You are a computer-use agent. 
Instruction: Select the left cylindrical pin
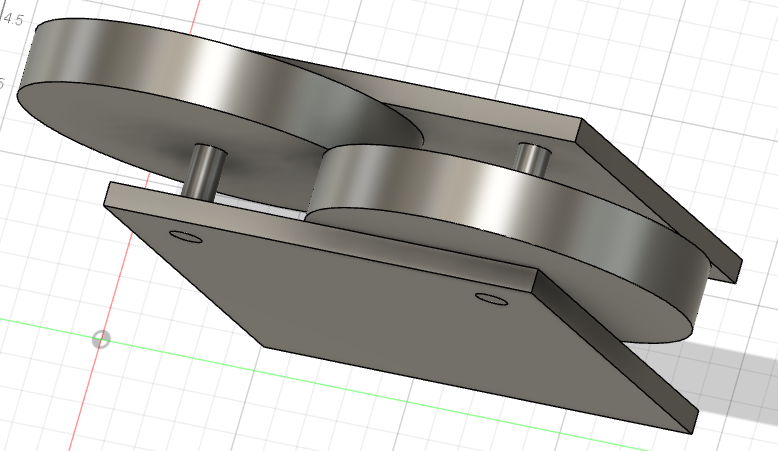coord(207,171)
